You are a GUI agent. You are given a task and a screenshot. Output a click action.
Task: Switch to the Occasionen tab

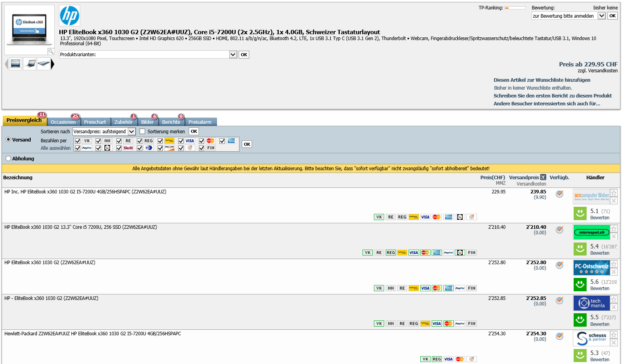click(63, 122)
